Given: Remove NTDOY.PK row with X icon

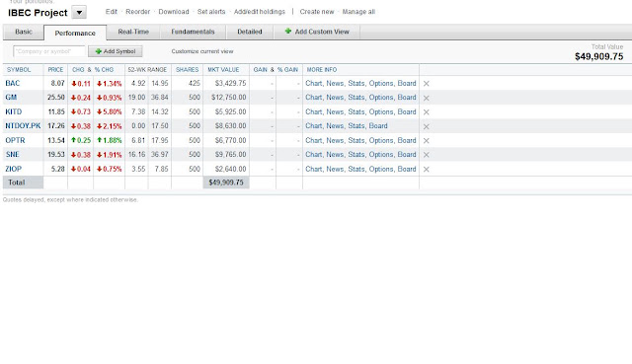Looking at the screenshot, I should click(x=426, y=126).
